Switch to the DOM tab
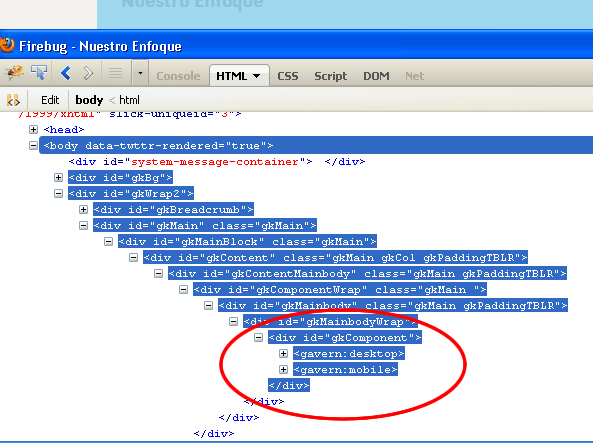 pos(376,76)
